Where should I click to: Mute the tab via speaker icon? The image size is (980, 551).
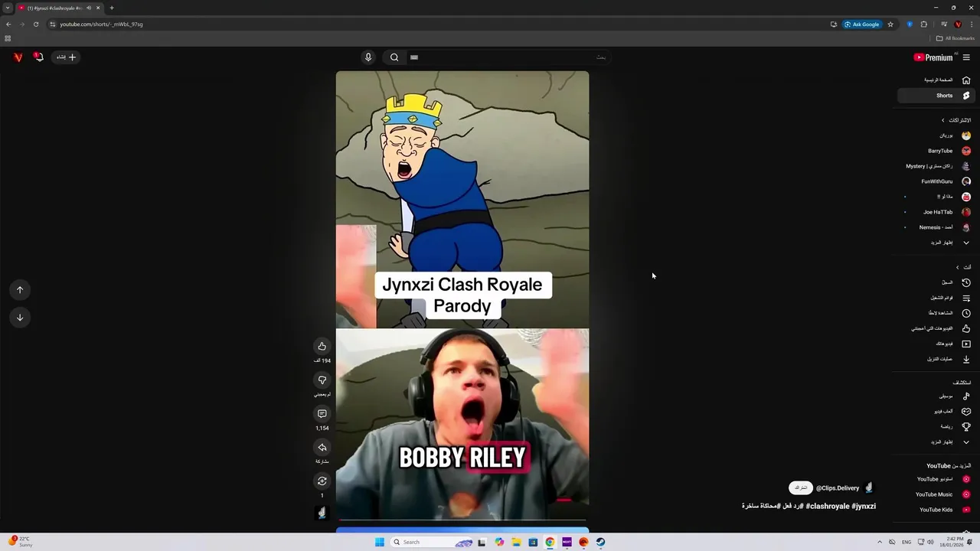pos(89,8)
